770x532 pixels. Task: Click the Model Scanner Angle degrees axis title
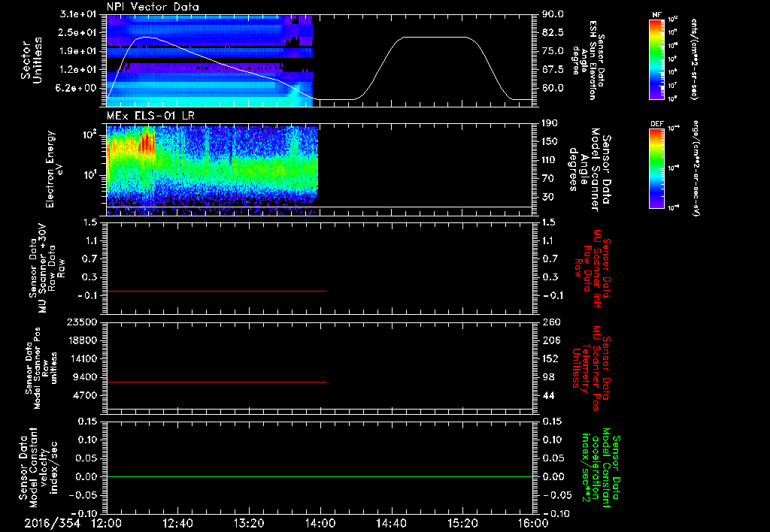[590, 170]
